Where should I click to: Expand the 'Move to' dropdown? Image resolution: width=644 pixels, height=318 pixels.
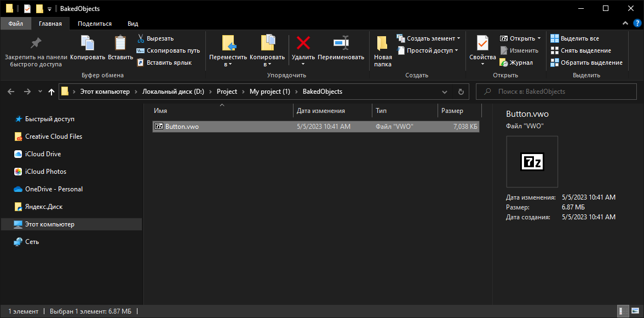point(228,64)
